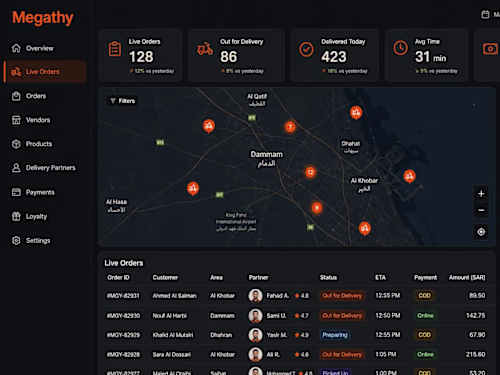The image size is (500, 375).
Task: Click Yasir M. partner avatar
Action: tap(255, 335)
